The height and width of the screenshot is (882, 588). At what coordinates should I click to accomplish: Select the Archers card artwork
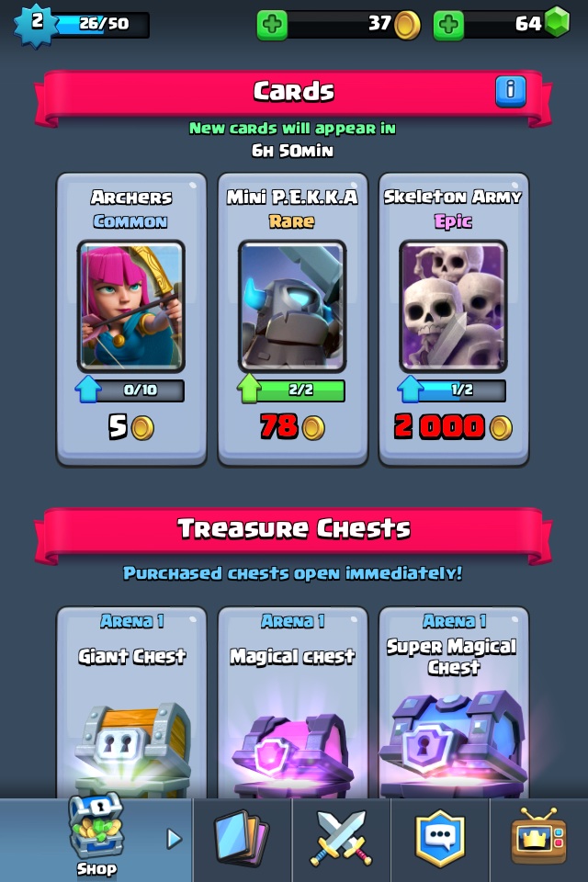pyautogui.click(x=131, y=307)
